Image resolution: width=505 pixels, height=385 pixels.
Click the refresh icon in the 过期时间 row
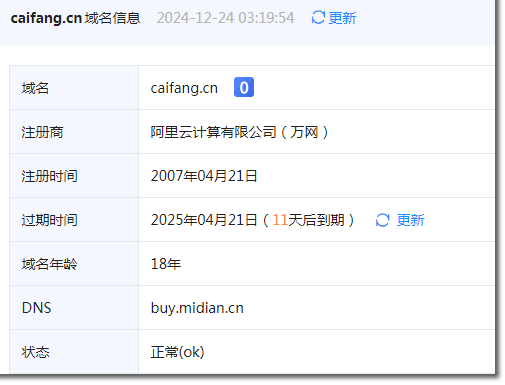(x=382, y=220)
